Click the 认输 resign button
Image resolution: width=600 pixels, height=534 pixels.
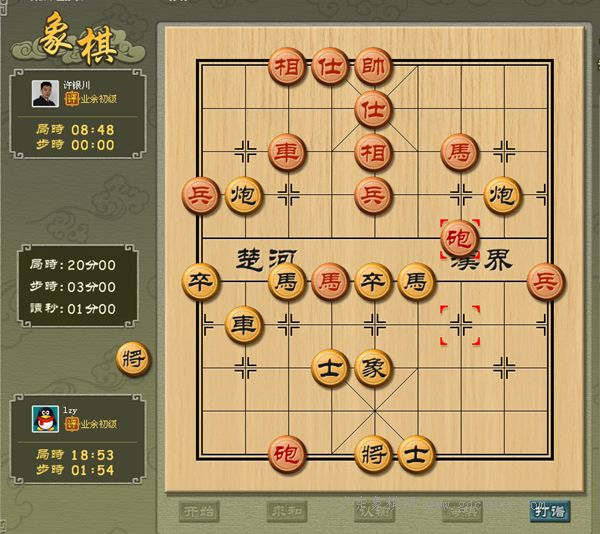coord(375,511)
